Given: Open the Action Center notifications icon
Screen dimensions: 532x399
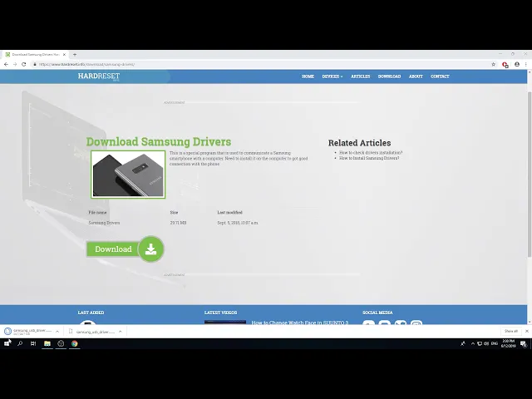Looking at the screenshot, I should click(524, 344).
